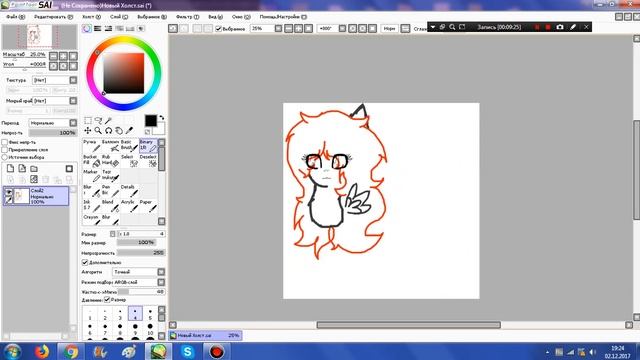
Task: Select layer Слой2 in layers list
Action: click(36, 196)
